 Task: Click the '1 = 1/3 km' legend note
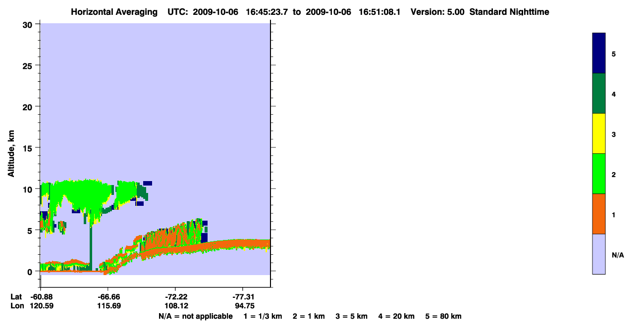click(x=263, y=316)
